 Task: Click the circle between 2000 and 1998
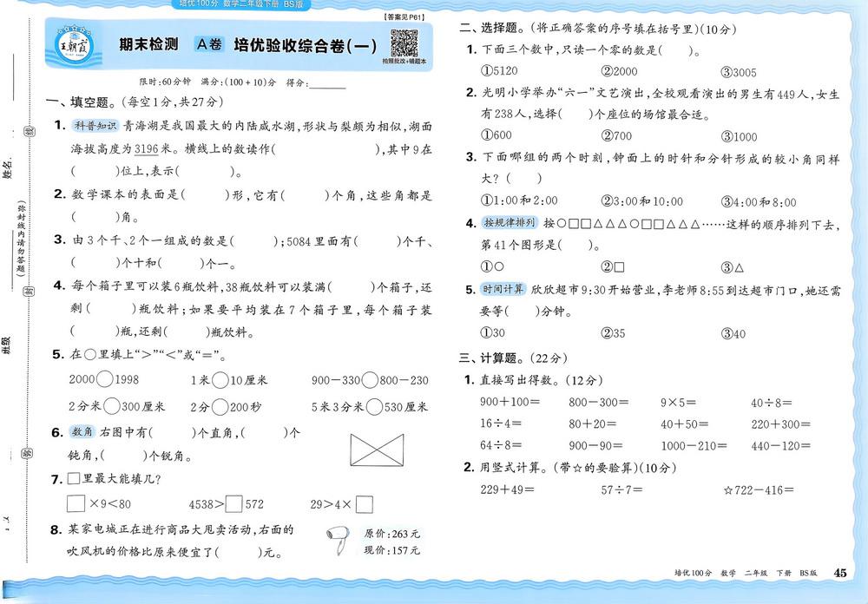click(x=105, y=379)
